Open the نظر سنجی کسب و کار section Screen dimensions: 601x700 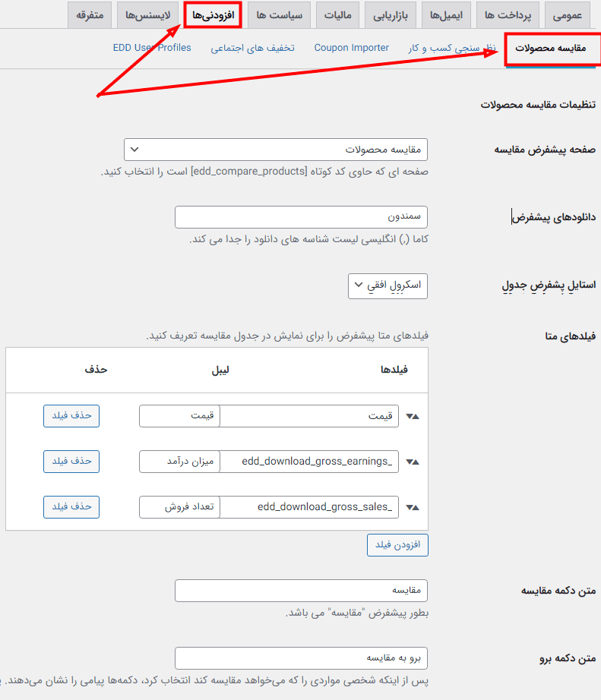pyautogui.click(x=452, y=48)
